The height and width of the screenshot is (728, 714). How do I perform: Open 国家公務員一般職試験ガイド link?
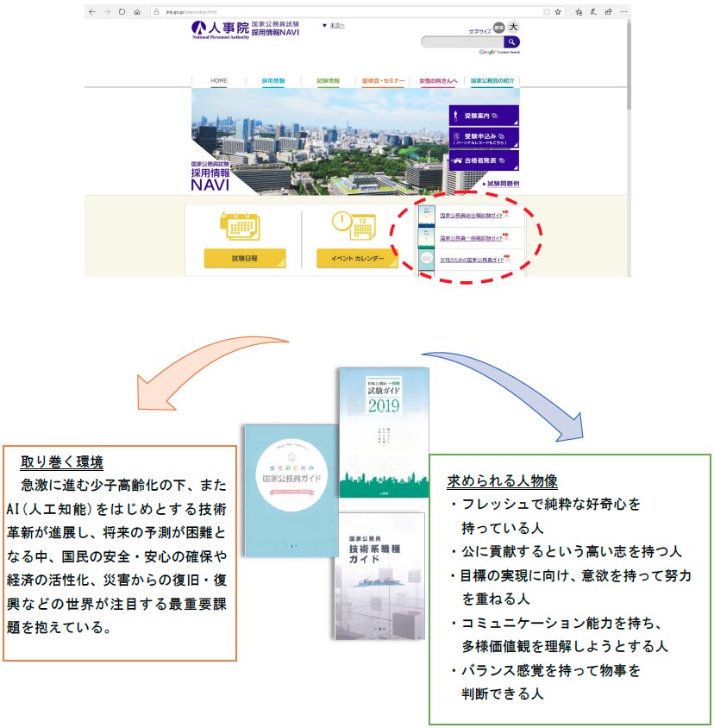point(471,238)
